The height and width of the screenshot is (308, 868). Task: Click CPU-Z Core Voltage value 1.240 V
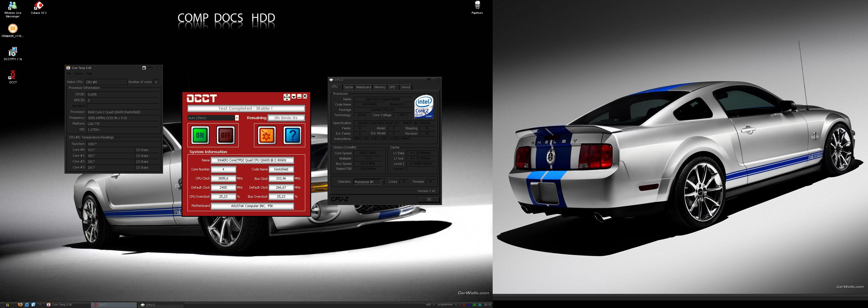tap(402, 115)
